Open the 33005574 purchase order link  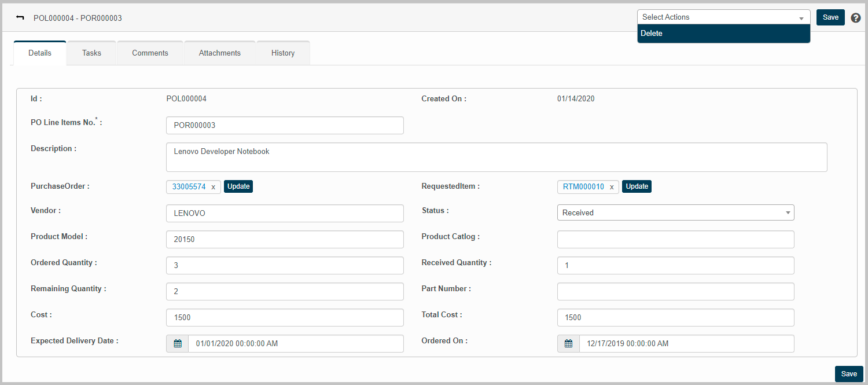189,187
